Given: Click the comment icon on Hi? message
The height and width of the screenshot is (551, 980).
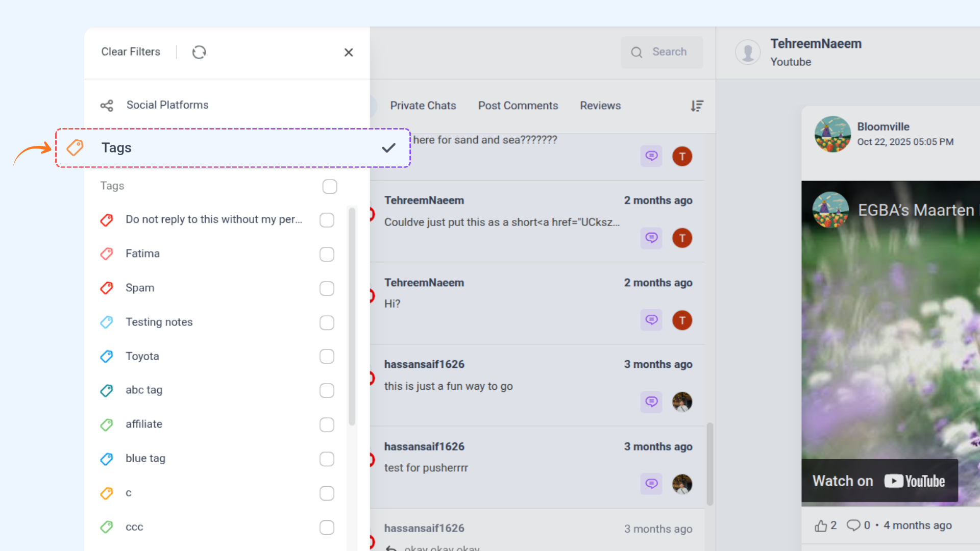Looking at the screenshot, I should pyautogui.click(x=651, y=320).
